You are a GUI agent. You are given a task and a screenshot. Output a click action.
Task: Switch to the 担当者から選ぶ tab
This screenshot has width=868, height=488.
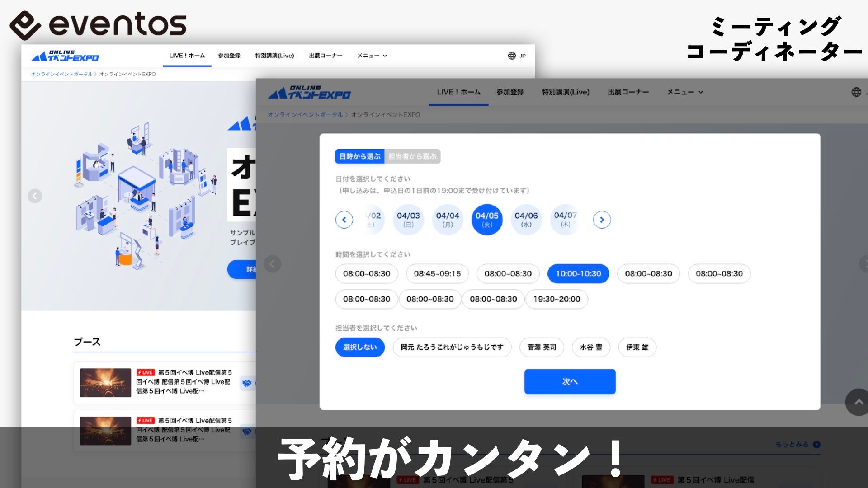pos(412,156)
